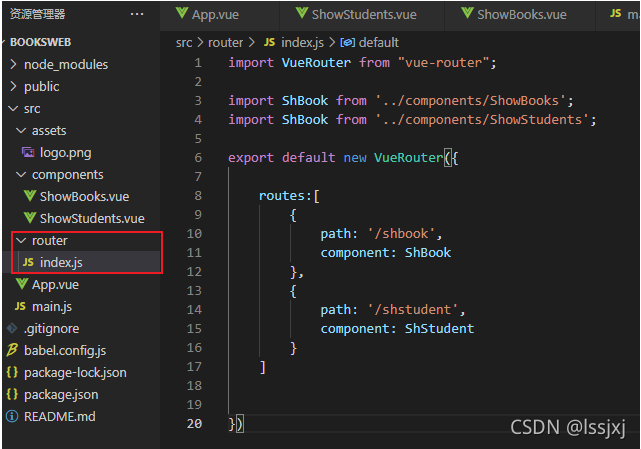Expand the public folder chevron
The height and width of the screenshot is (449, 641).
click(x=13, y=86)
